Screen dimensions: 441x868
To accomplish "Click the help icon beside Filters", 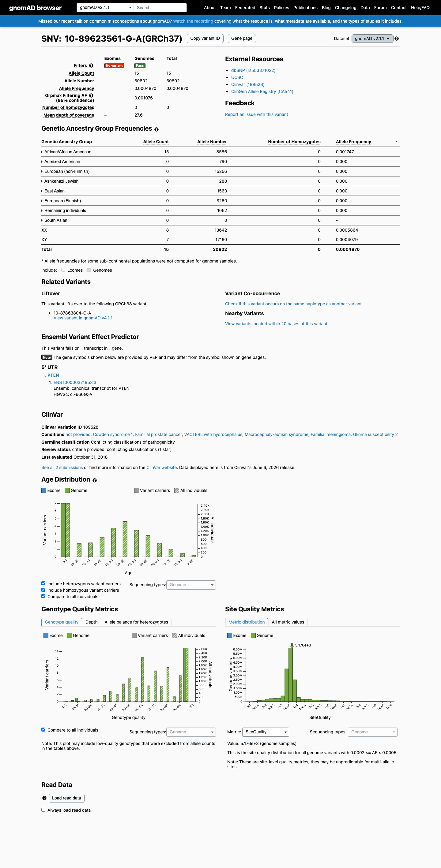I will 91,66.
